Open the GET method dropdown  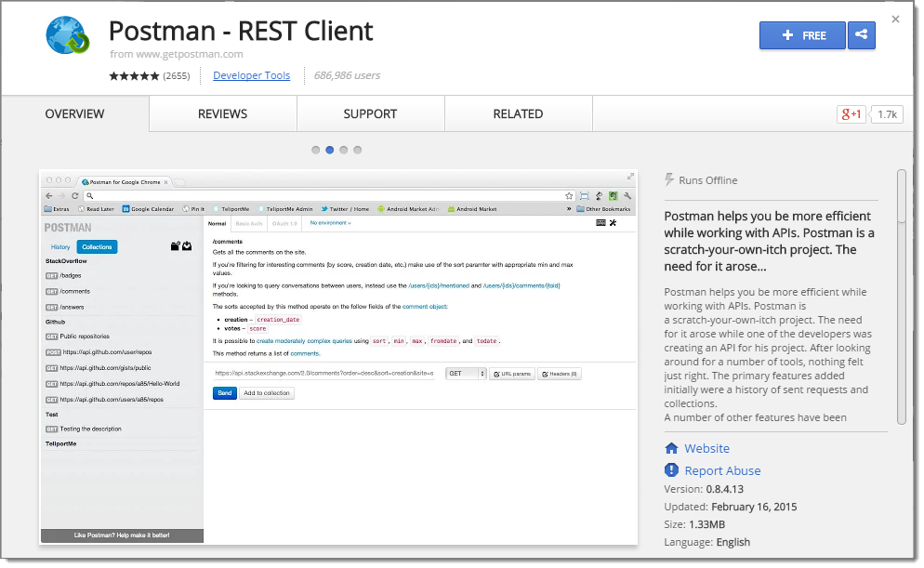click(466, 374)
